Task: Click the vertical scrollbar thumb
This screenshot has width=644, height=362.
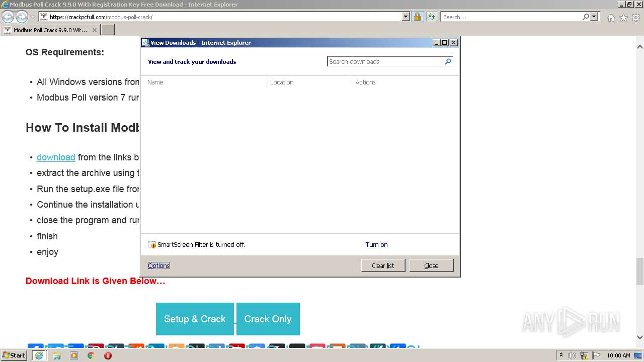Action: (x=639, y=271)
